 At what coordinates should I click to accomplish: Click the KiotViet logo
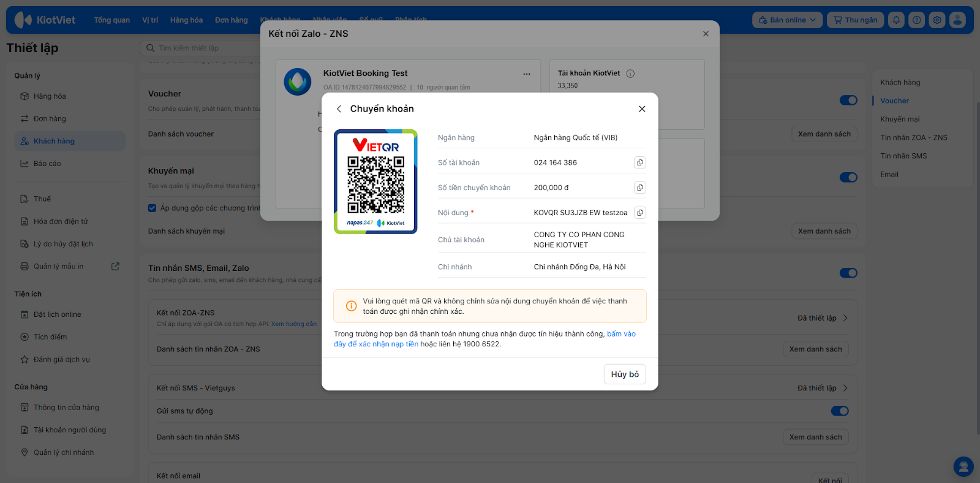click(45, 20)
